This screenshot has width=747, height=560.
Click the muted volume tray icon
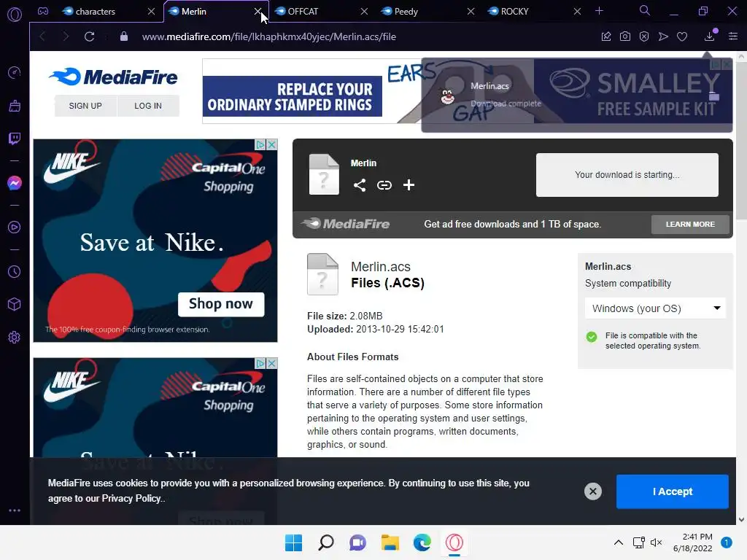pyautogui.click(x=656, y=542)
